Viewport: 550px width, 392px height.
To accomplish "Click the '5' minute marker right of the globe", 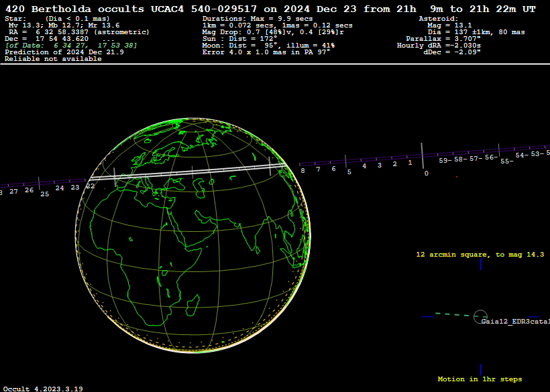I will click(x=349, y=172).
